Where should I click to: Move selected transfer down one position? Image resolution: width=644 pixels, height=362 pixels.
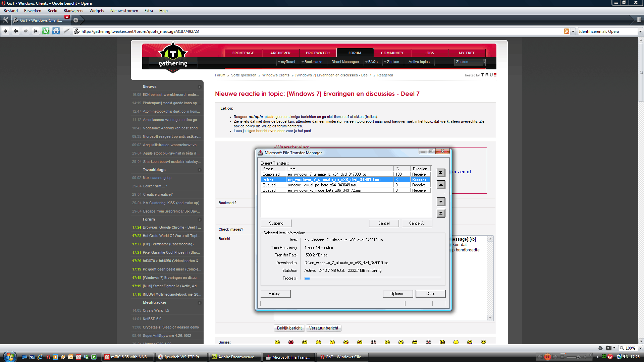pos(441,202)
